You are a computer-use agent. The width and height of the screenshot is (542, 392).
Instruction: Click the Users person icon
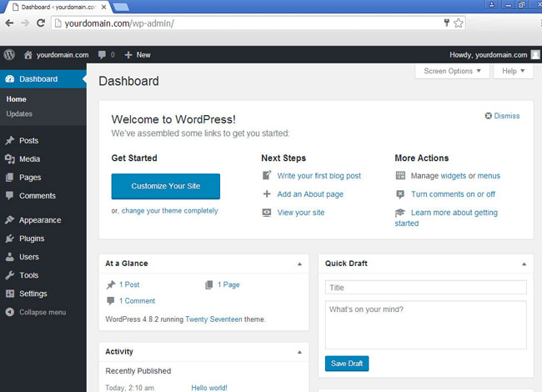[10, 257]
